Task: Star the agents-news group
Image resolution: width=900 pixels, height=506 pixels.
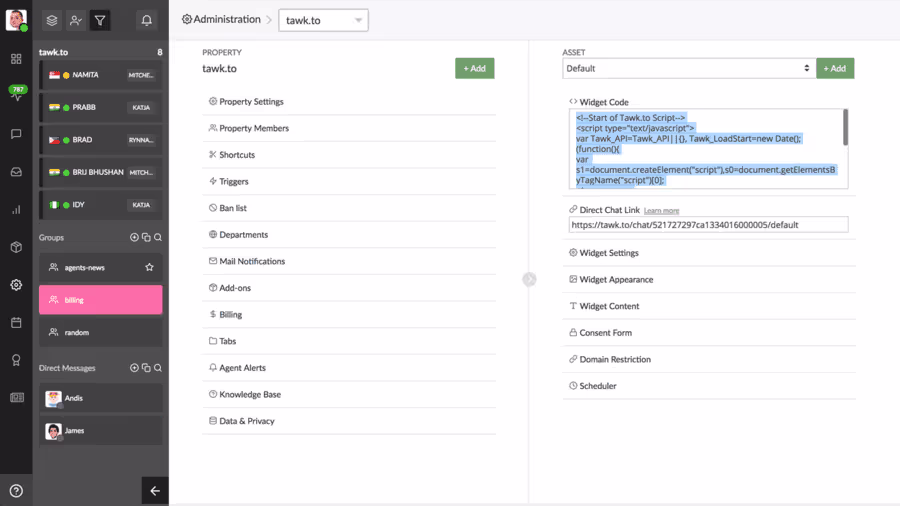Action: click(149, 267)
